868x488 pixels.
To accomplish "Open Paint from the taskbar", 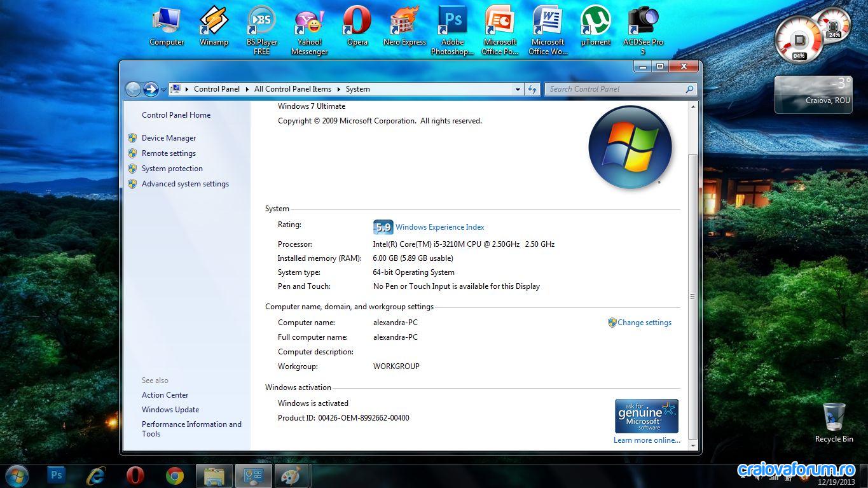I will [x=292, y=475].
